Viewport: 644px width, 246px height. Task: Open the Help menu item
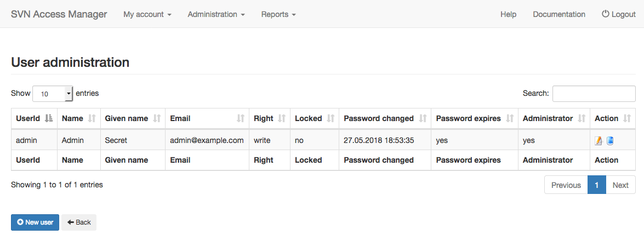click(508, 14)
